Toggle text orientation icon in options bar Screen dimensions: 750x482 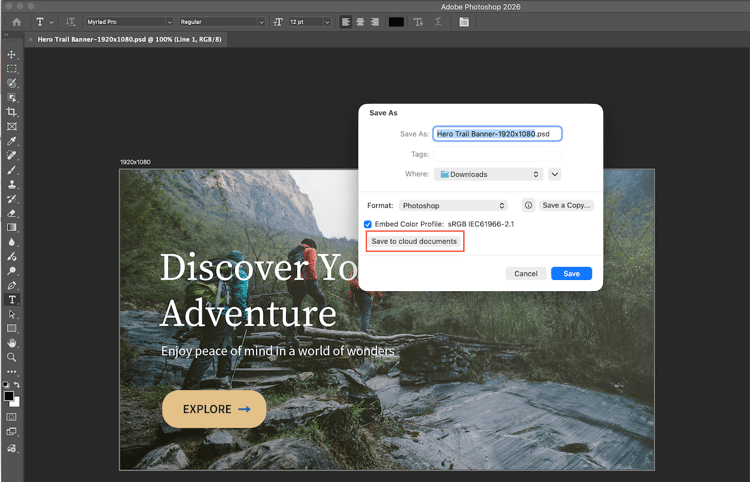pos(71,22)
